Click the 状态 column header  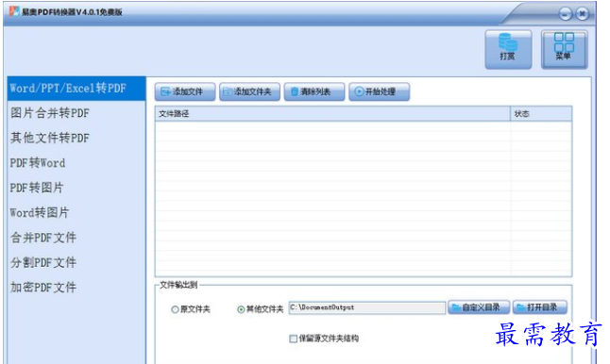[x=541, y=114]
